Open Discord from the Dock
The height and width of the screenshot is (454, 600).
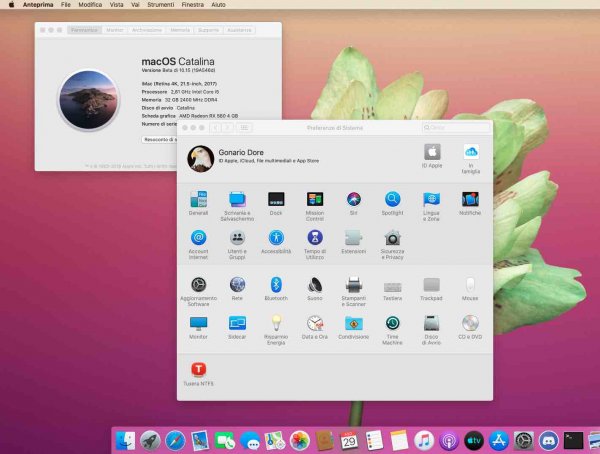pyautogui.click(x=548, y=441)
